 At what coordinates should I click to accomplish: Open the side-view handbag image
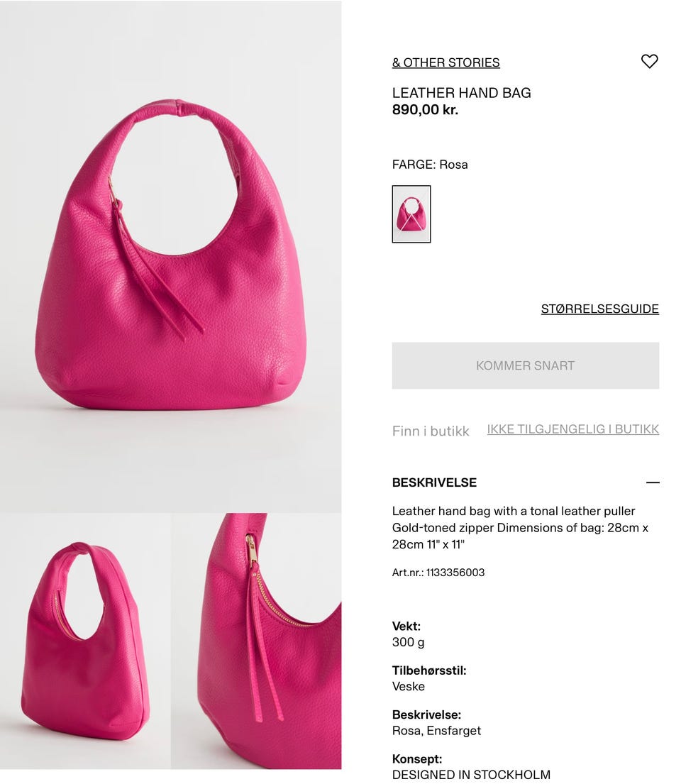click(85, 641)
